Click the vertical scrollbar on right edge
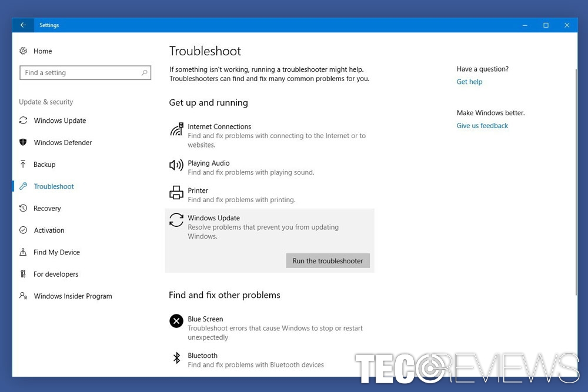This screenshot has height=392, width=588. click(x=576, y=182)
